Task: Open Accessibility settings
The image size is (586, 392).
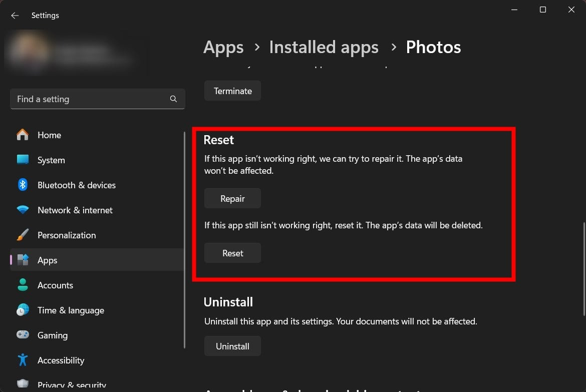Action: [x=97, y=360]
